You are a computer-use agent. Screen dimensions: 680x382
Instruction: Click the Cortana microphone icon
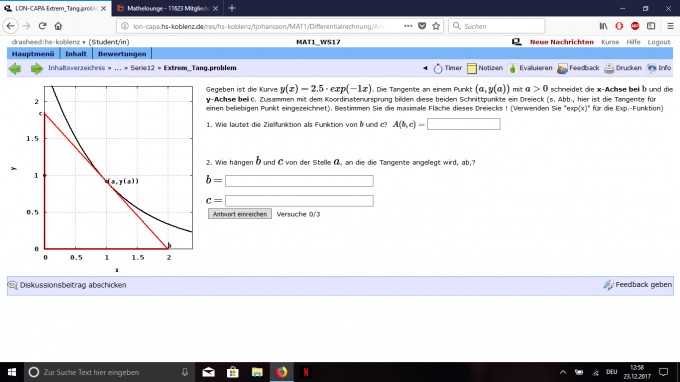pyautogui.click(x=185, y=372)
